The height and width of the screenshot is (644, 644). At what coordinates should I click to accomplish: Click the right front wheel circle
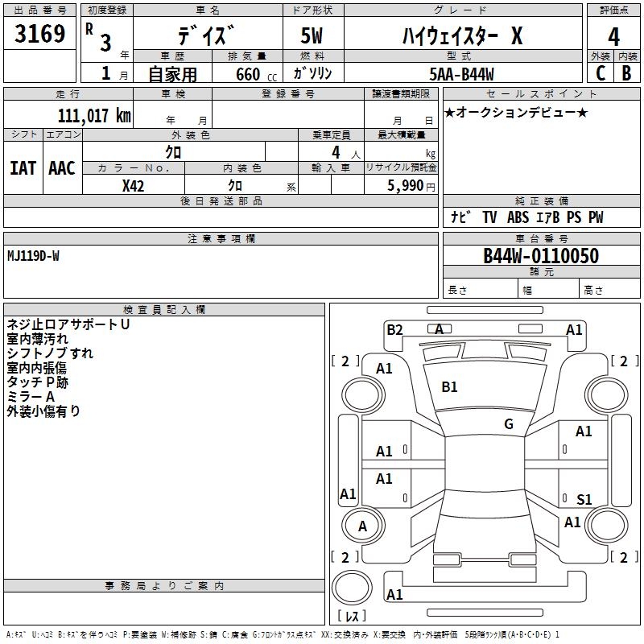(606, 394)
